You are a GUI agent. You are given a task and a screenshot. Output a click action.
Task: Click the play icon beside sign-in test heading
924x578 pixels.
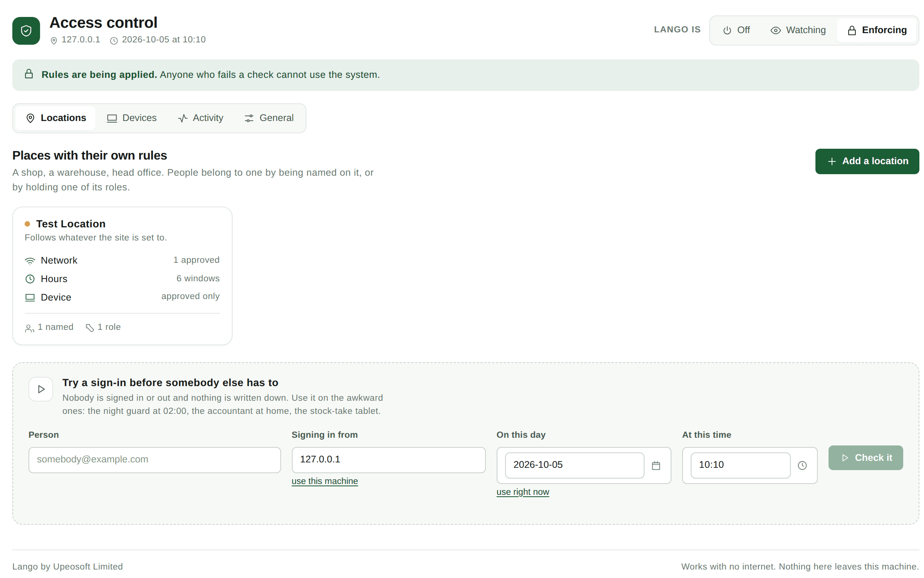click(x=41, y=389)
